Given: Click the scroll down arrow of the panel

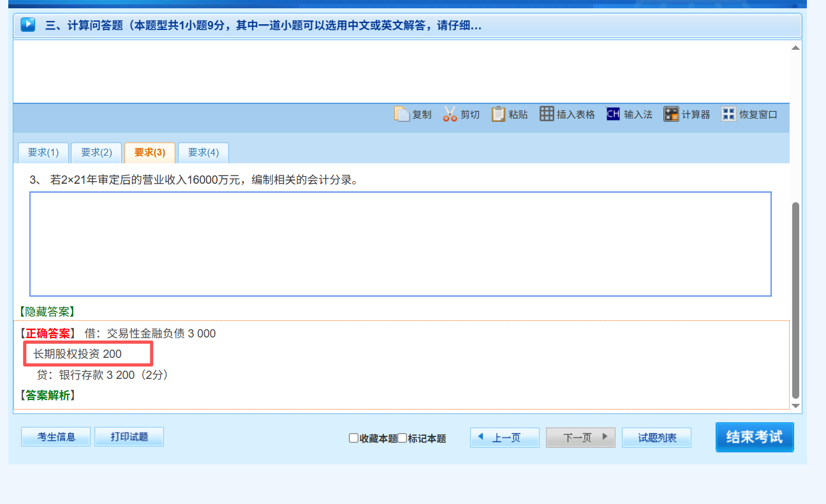Looking at the screenshot, I should (795, 406).
